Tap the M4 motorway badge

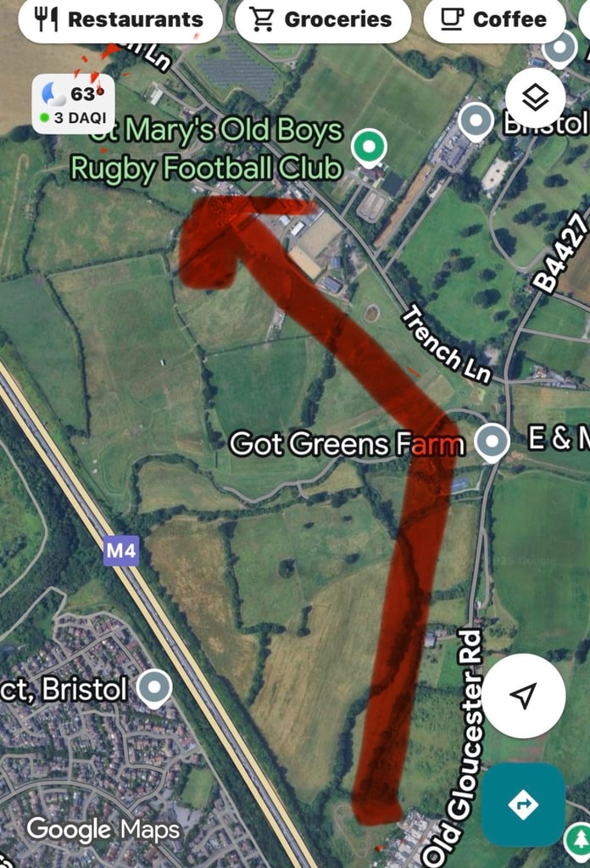(121, 551)
